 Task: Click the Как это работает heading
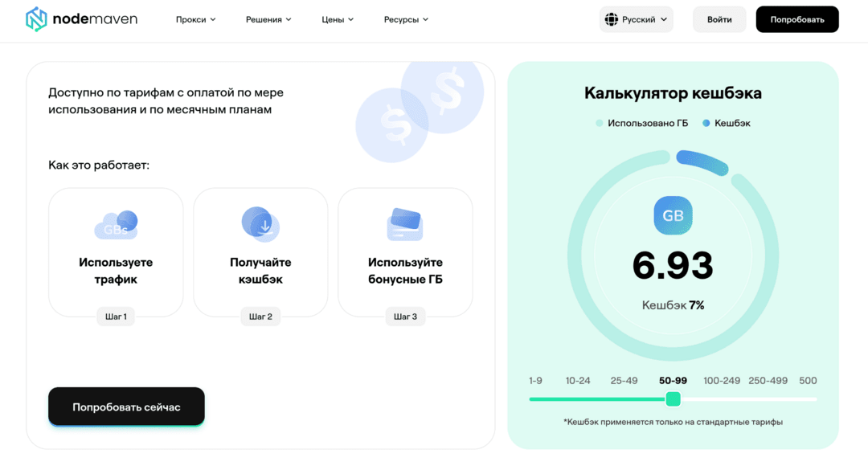99,165
